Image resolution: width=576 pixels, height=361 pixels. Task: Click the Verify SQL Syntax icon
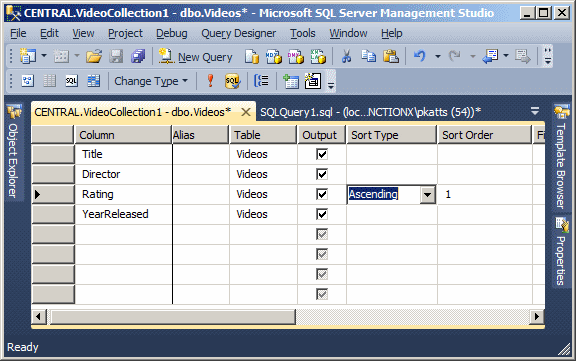(232, 81)
